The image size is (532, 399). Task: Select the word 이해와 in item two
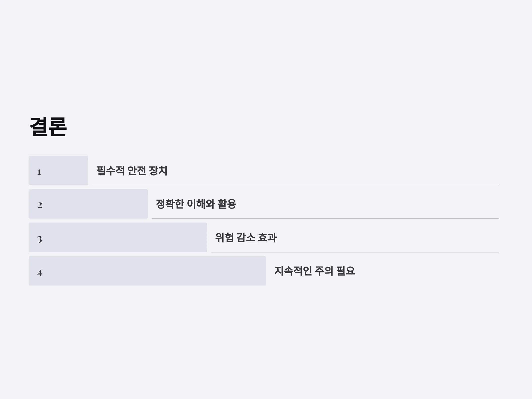pos(201,204)
